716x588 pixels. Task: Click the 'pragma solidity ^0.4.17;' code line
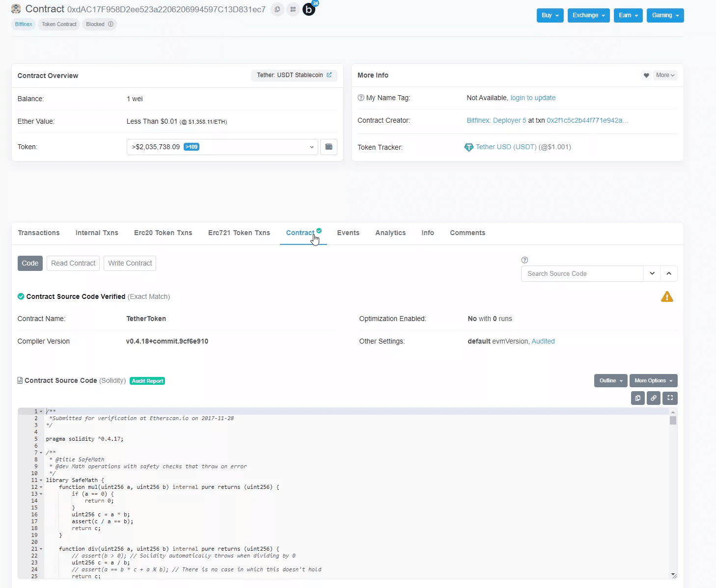(84, 439)
